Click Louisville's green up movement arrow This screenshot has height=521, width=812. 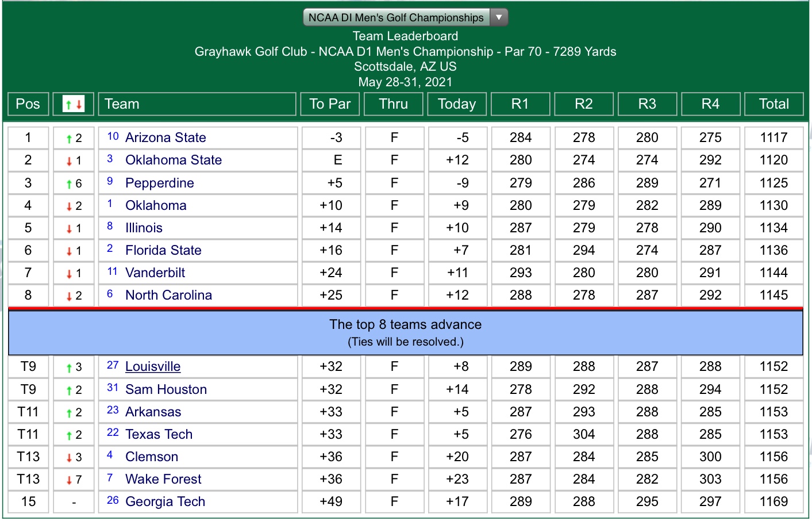pyautogui.click(x=69, y=368)
